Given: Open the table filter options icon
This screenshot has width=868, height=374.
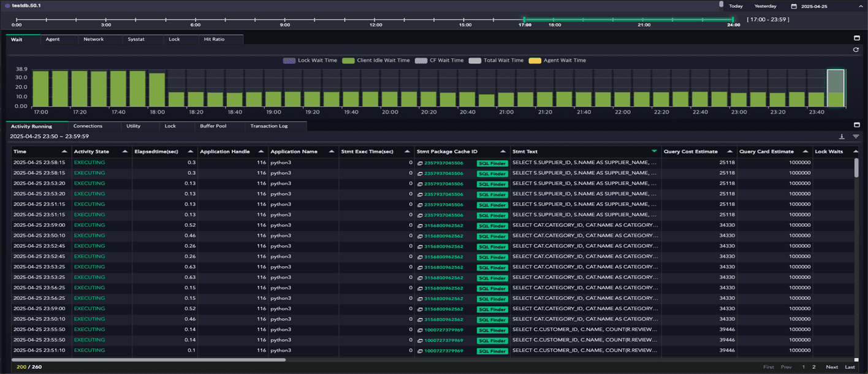Looking at the screenshot, I should pos(856,136).
